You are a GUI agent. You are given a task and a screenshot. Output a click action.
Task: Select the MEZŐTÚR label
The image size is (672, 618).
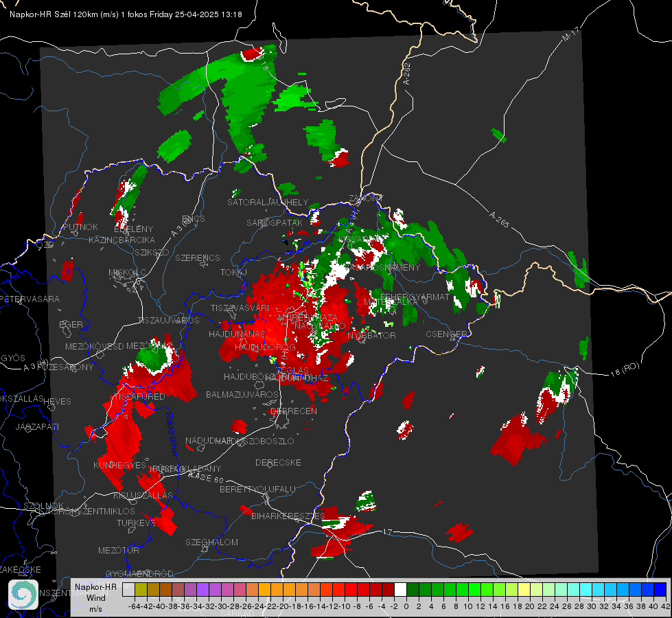119,550
